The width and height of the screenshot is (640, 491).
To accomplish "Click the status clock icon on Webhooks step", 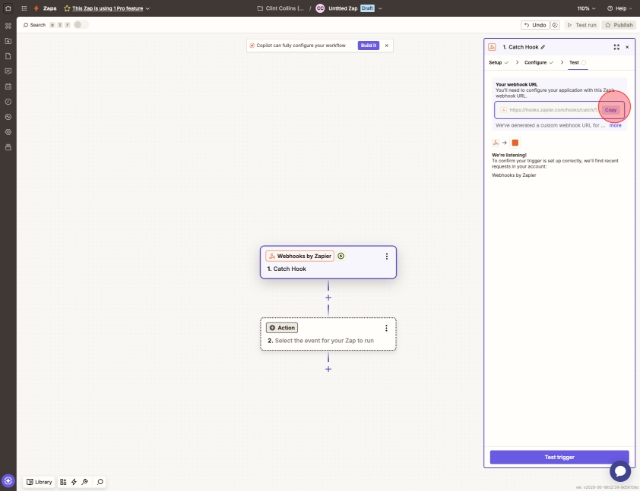I will tap(341, 256).
